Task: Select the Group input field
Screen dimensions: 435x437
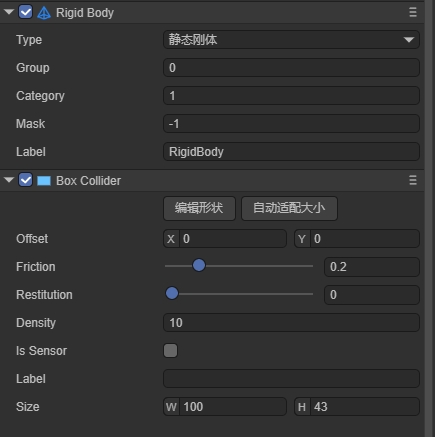Action: coord(291,68)
